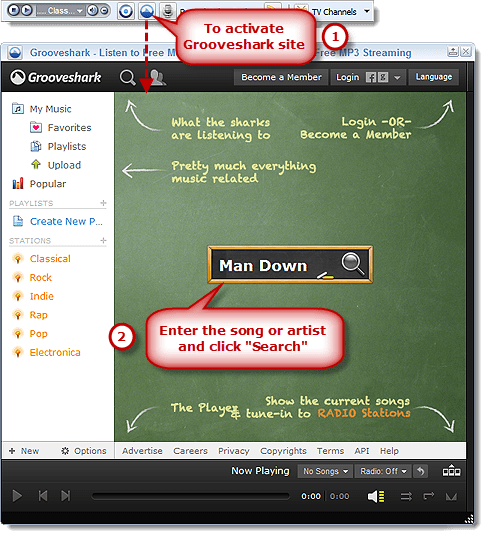Click the Become a Member button

point(281,77)
